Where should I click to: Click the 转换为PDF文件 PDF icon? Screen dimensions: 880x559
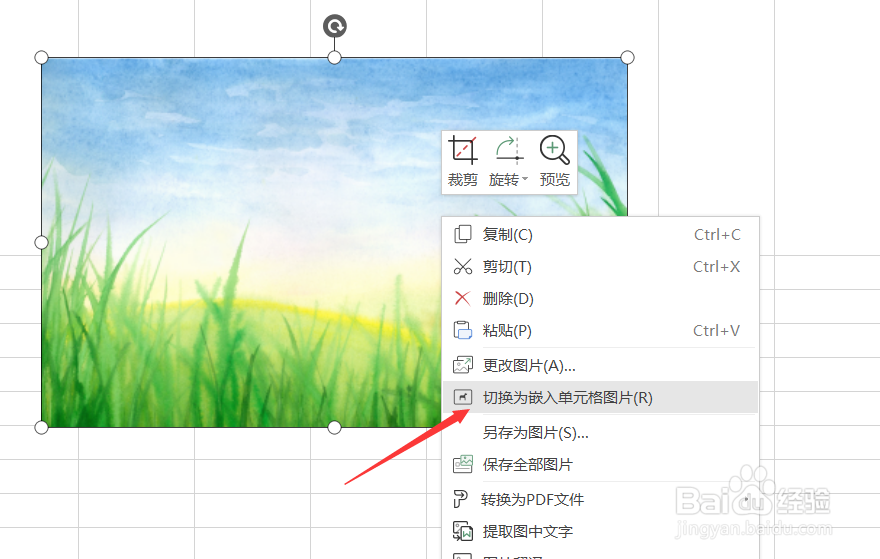pos(460,499)
